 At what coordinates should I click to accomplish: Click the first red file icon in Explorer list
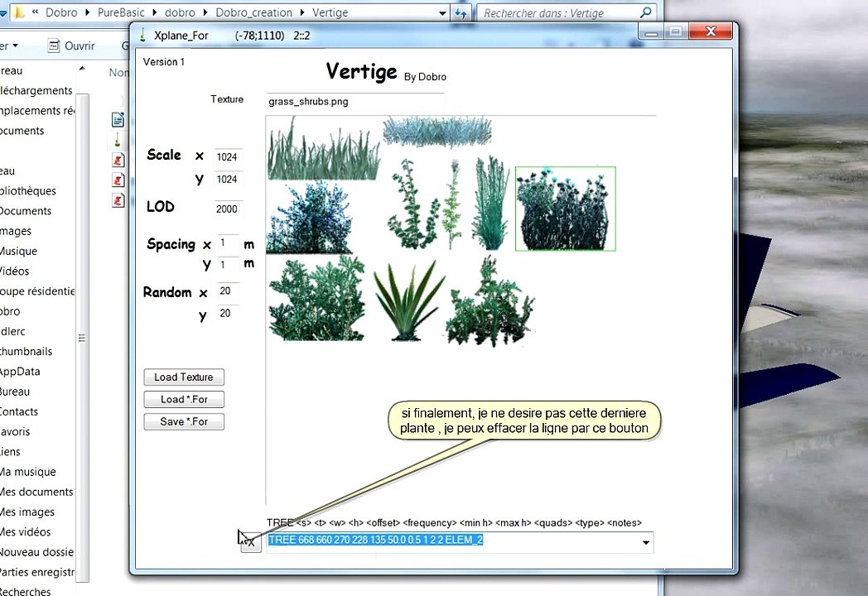(x=118, y=160)
